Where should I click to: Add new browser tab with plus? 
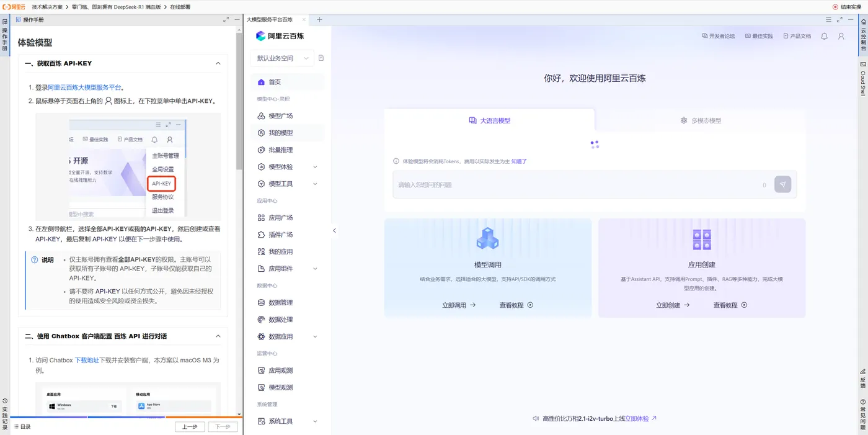[x=320, y=19]
